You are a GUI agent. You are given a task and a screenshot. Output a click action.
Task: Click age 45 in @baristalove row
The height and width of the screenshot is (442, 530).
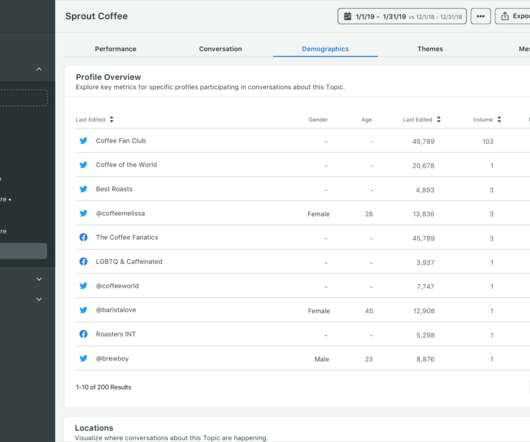point(369,311)
